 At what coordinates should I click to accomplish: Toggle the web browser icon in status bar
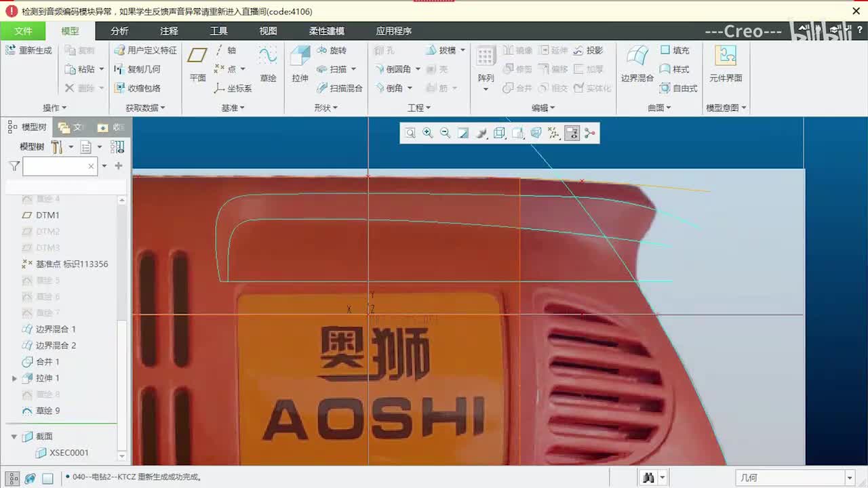(30, 479)
